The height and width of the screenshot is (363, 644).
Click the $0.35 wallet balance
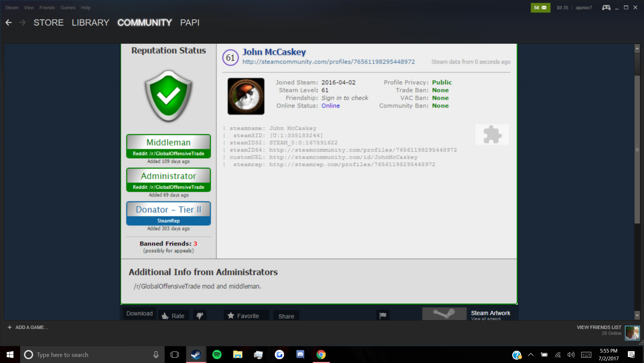click(x=562, y=7)
